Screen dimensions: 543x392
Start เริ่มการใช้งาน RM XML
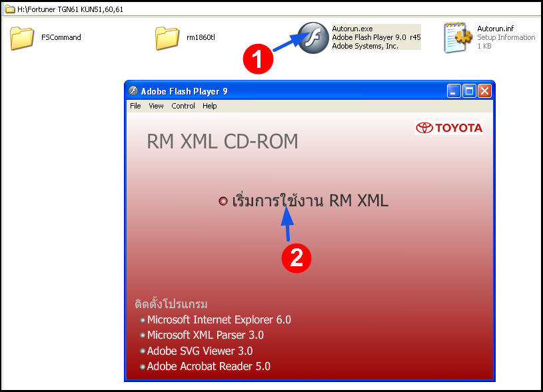pos(310,200)
